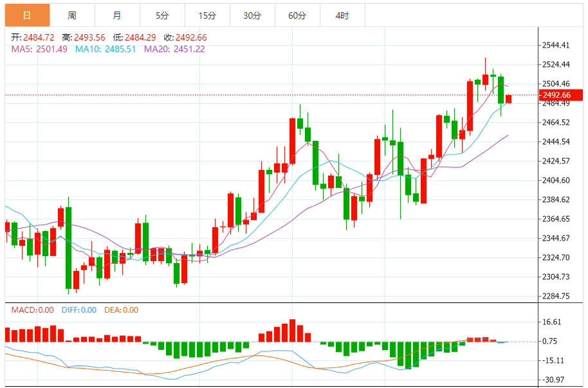Click the 2464.52 price axis label
This screenshot has height=388, width=588.
pos(556,122)
